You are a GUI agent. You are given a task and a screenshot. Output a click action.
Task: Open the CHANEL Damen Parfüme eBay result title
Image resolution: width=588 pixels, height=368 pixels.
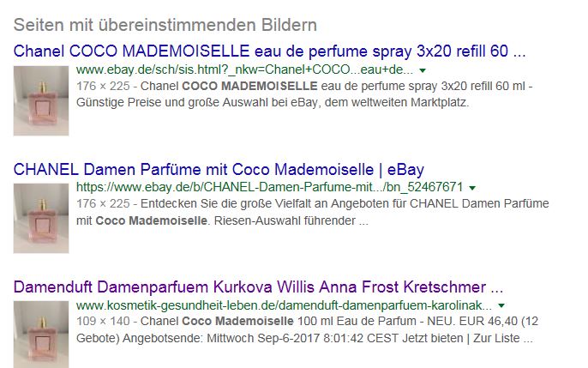pos(219,170)
